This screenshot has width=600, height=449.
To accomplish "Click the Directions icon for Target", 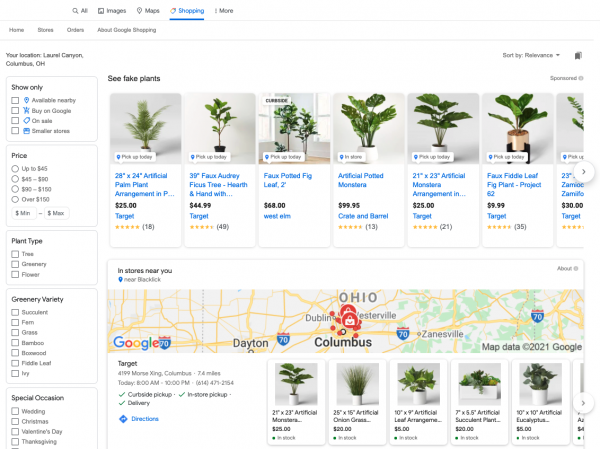I will [123, 419].
